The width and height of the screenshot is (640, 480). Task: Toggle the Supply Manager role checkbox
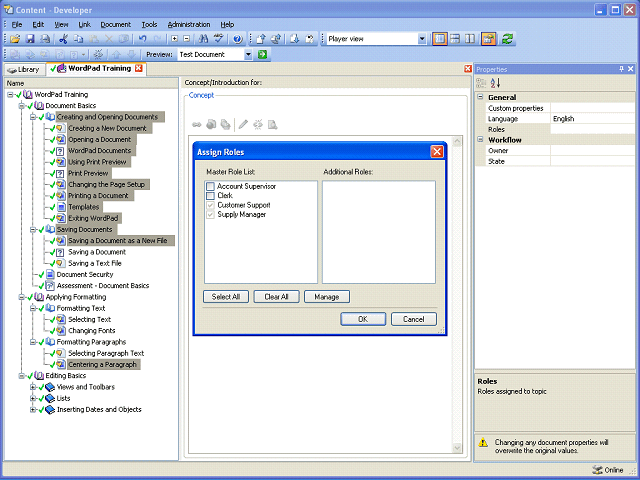click(210, 215)
